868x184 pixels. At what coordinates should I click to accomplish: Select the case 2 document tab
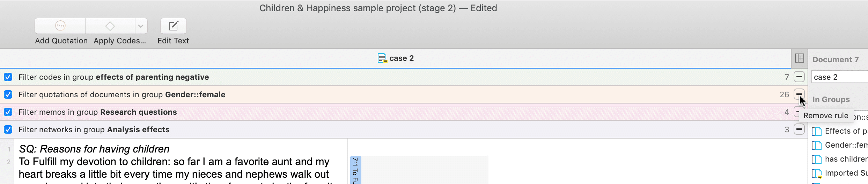(x=396, y=58)
